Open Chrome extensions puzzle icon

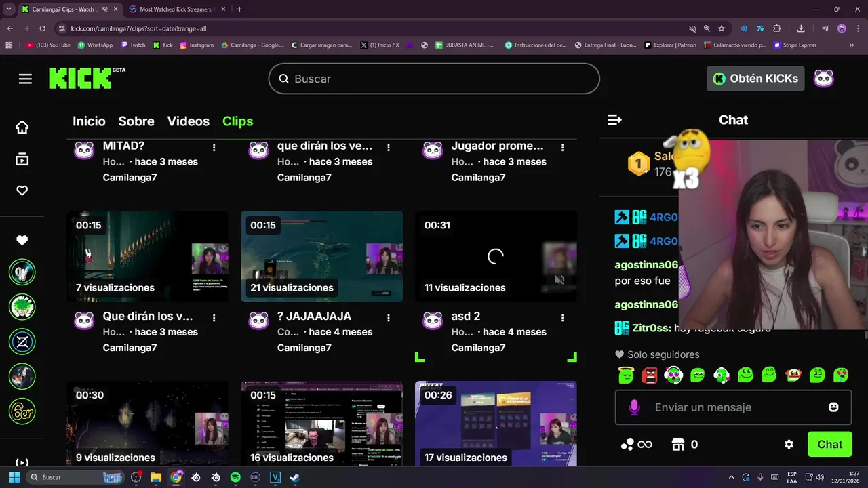(777, 28)
